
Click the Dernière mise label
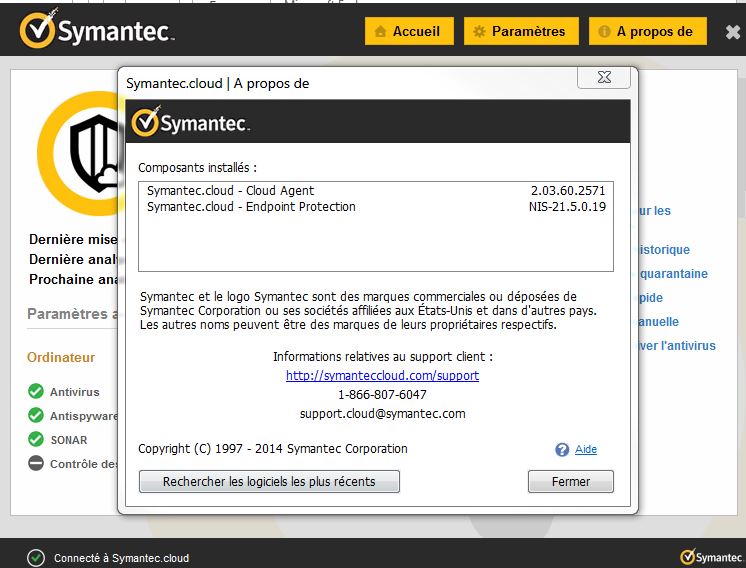pyautogui.click(x=73, y=239)
